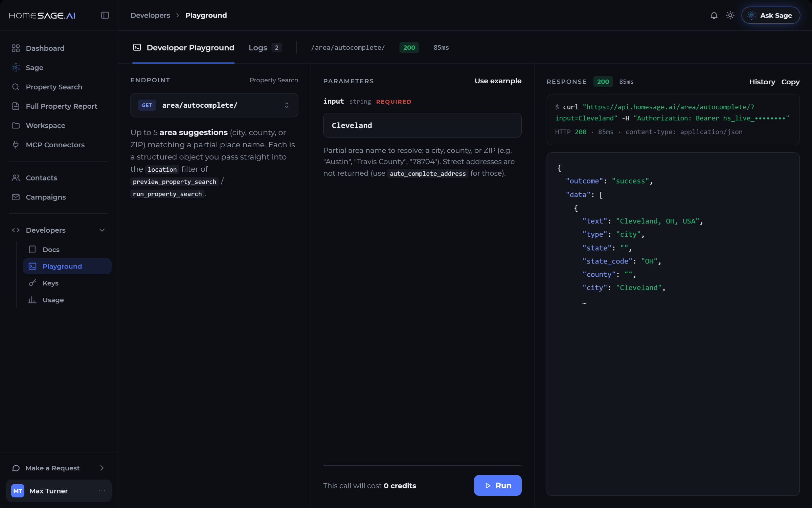
Task: Toggle light/dark theme sun icon
Action: coord(730,15)
